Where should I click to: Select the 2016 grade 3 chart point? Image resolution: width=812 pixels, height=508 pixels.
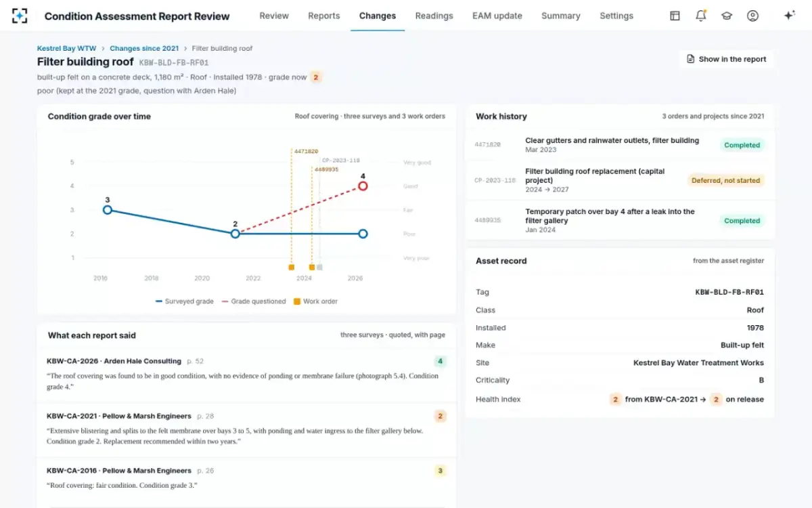click(x=107, y=210)
